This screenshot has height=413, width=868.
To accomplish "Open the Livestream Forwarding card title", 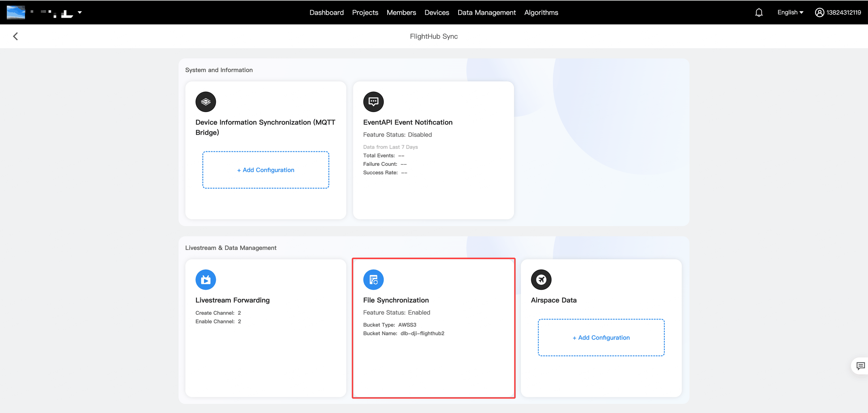I will coord(233,300).
